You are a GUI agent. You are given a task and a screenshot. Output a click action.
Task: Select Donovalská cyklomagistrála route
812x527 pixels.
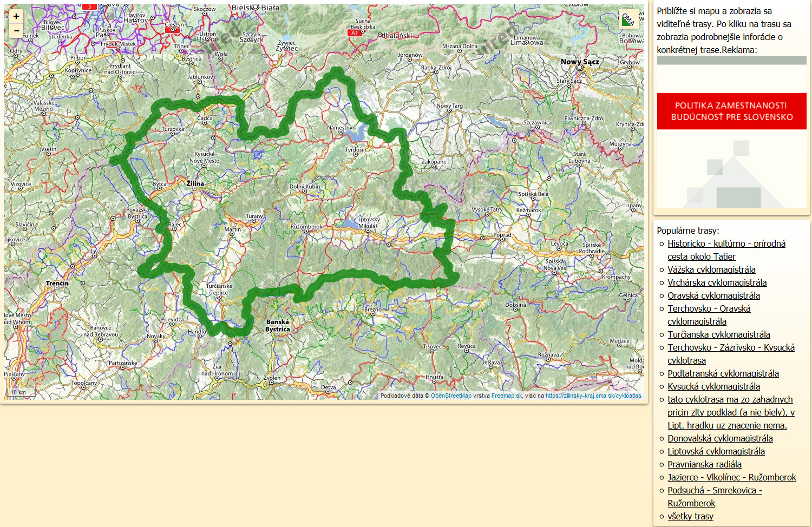pyautogui.click(x=719, y=438)
